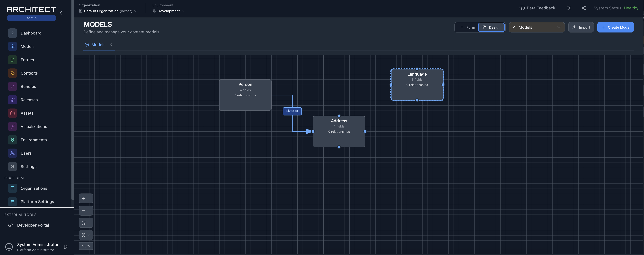Open Settings via the gear icon
Image resolution: width=644 pixels, height=255 pixels.
click(12, 167)
